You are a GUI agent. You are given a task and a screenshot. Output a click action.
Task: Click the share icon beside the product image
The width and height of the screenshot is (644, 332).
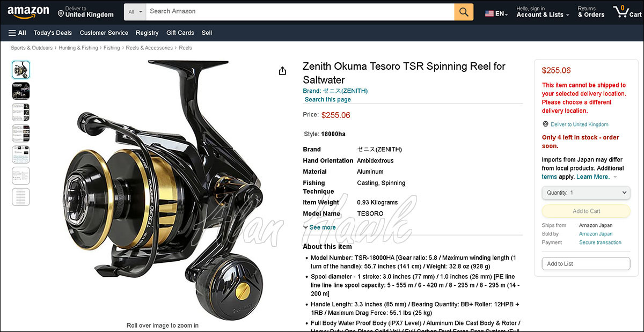[282, 71]
